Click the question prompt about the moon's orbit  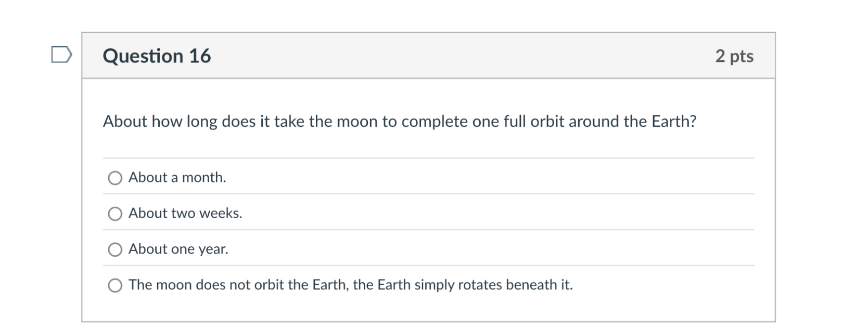pos(399,122)
